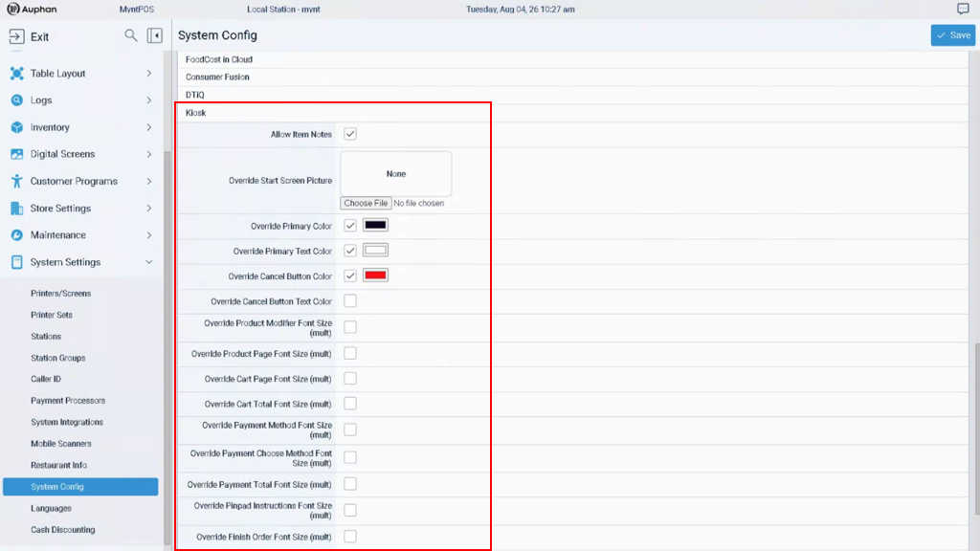Expand the Maintenance chevron
The image size is (980, 551).
pyautogui.click(x=148, y=235)
